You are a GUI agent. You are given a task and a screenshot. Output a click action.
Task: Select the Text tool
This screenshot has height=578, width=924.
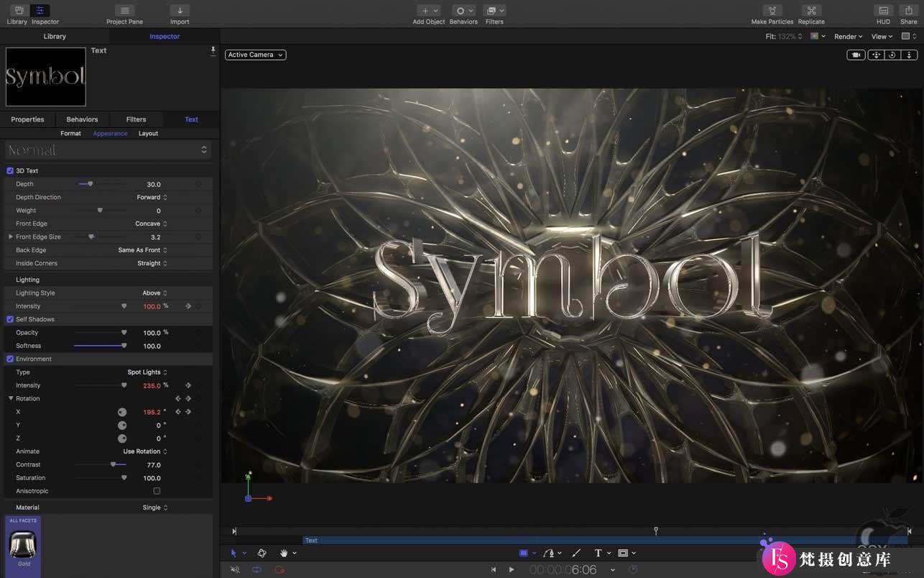click(598, 553)
